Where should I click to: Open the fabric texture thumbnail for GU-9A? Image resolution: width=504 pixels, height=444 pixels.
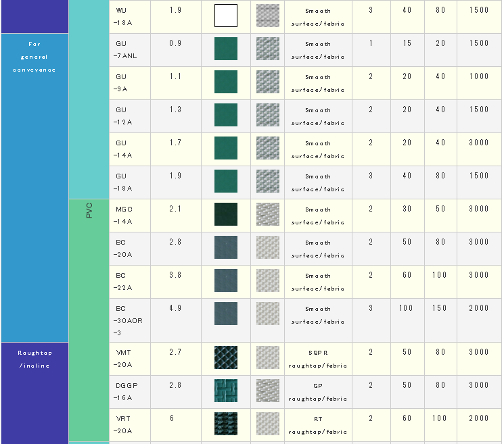click(267, 82)
